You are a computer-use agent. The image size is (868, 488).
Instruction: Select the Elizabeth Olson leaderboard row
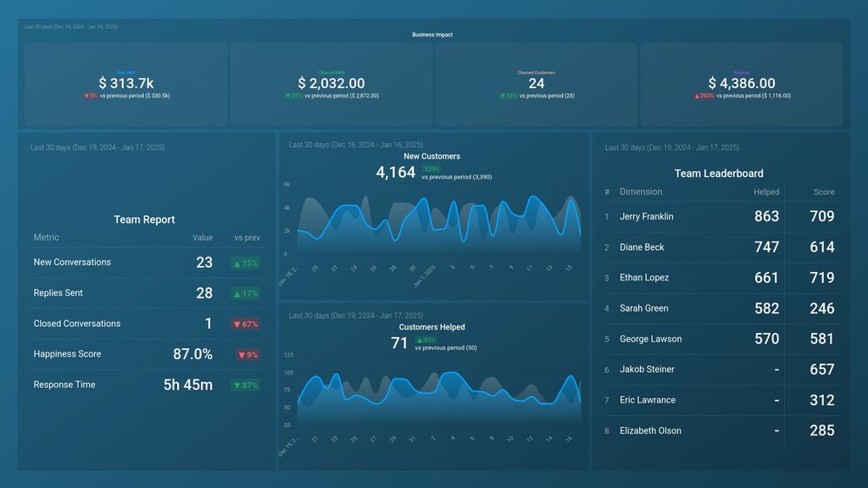click(x=720, y=430)
